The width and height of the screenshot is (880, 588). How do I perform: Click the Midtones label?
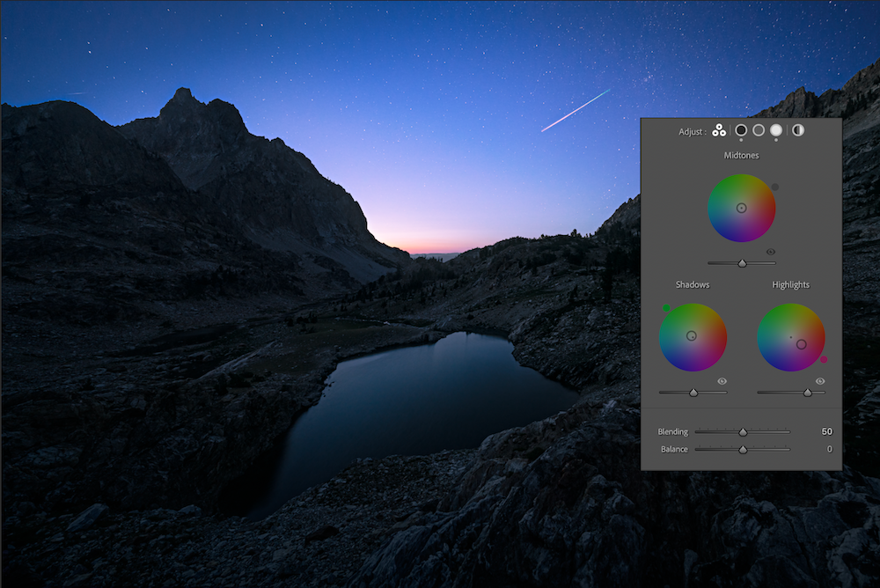(741, 156)
